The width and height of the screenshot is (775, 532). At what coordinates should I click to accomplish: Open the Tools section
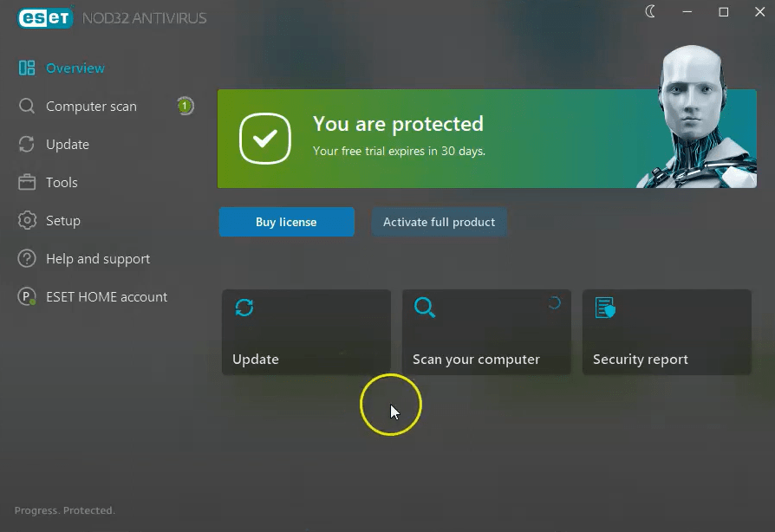[62, 182]
